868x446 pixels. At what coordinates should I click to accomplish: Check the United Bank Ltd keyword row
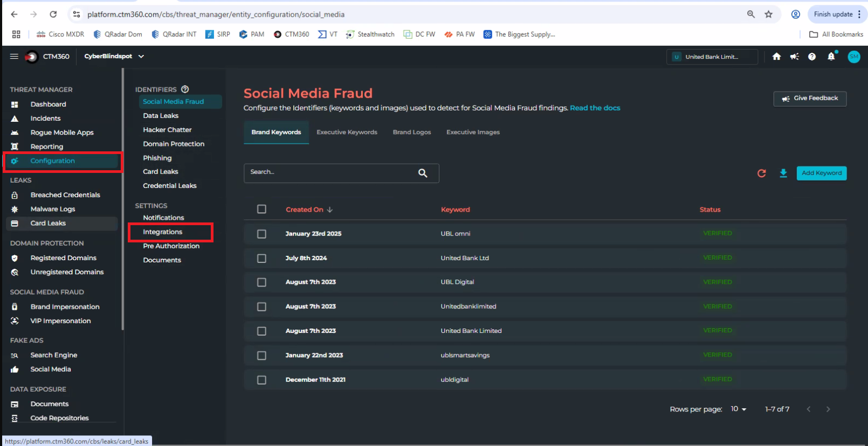tap(261, 258)
